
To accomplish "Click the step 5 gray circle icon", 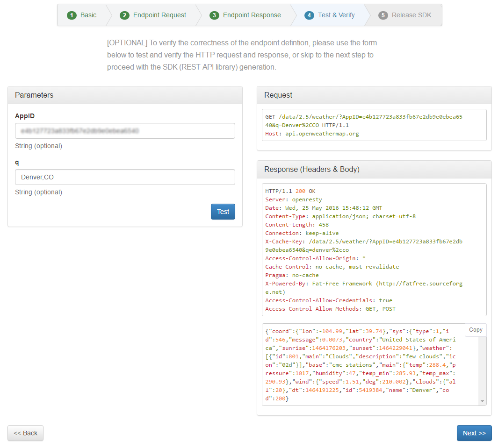I will tap(383, 15).
